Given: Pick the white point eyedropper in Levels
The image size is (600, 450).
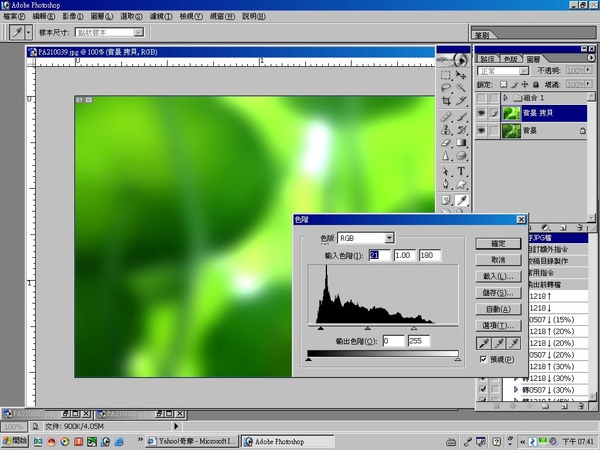Looking at the screenshot, I should 514,343.
